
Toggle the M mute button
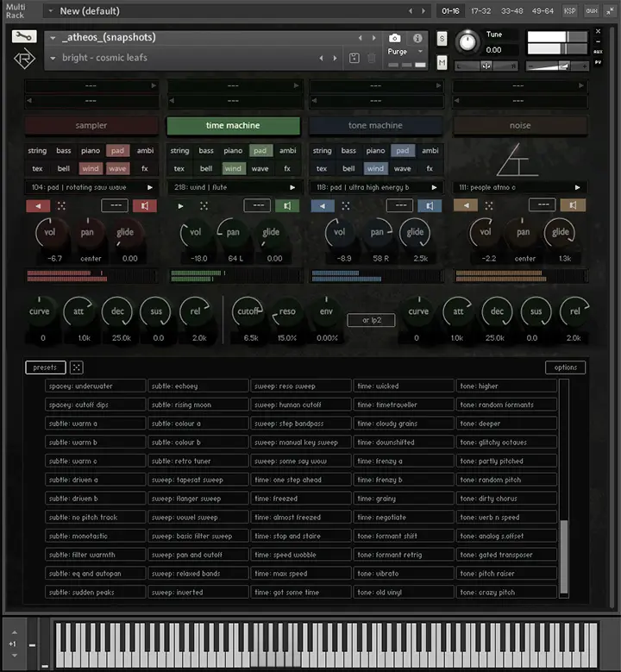pos(442,63)
